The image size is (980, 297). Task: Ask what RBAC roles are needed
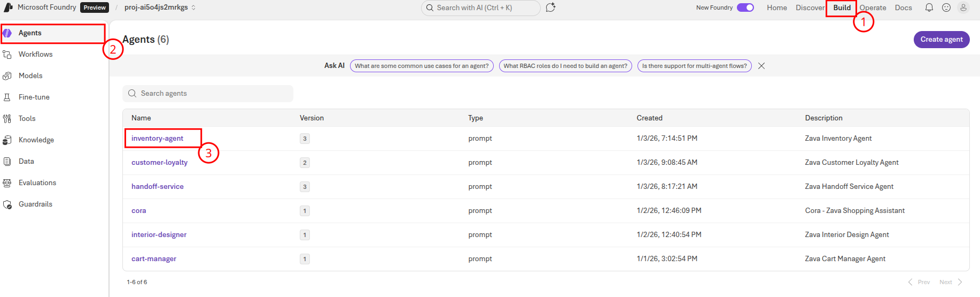pos(565,66)
